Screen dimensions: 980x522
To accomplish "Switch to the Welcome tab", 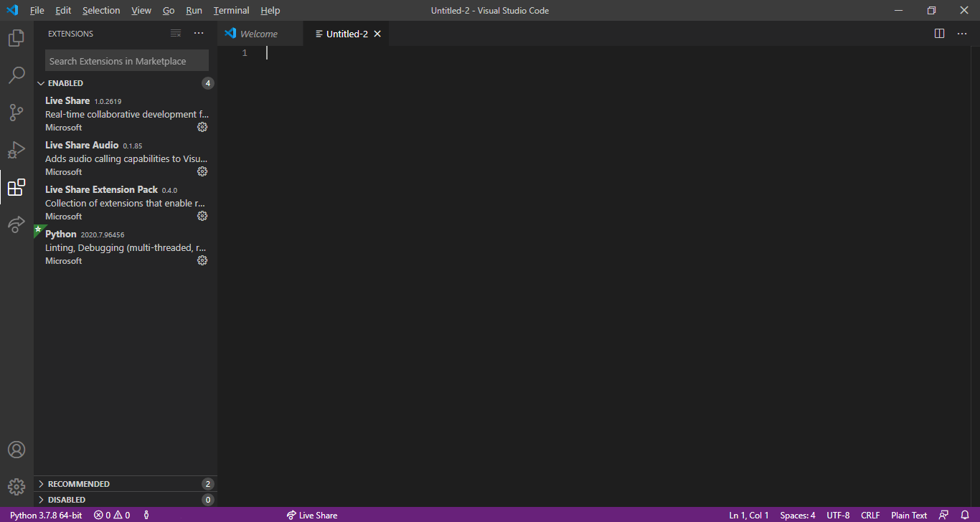I will (x=260, y=34).
